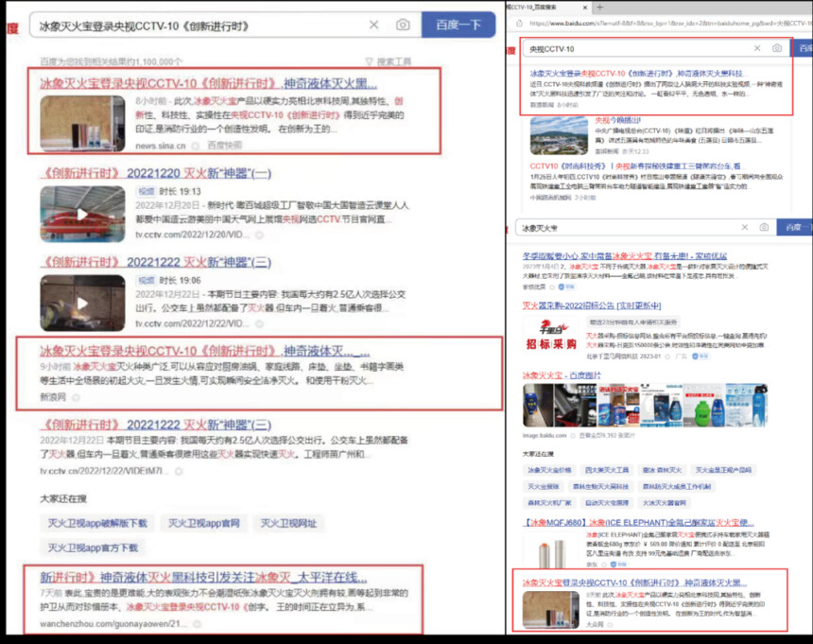The height and width of the screenshot is (644, 813).
Task: Click the site security icon in the address bar
Action: pyautogui.click(x=519, y=24)
